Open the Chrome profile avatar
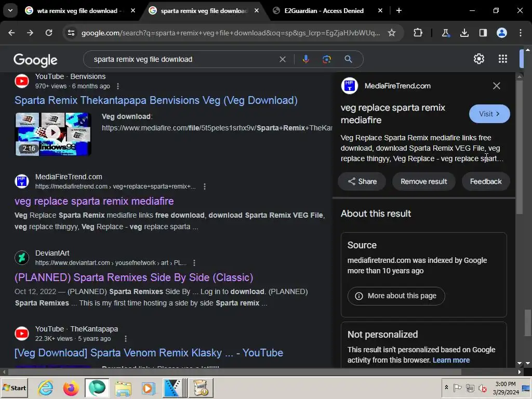 (502, 33)
